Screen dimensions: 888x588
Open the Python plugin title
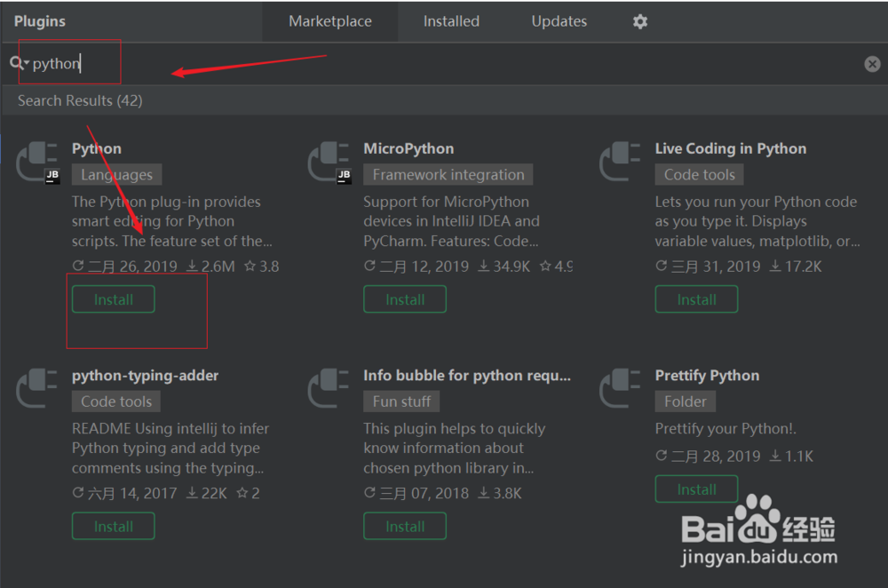coord(96,148)
